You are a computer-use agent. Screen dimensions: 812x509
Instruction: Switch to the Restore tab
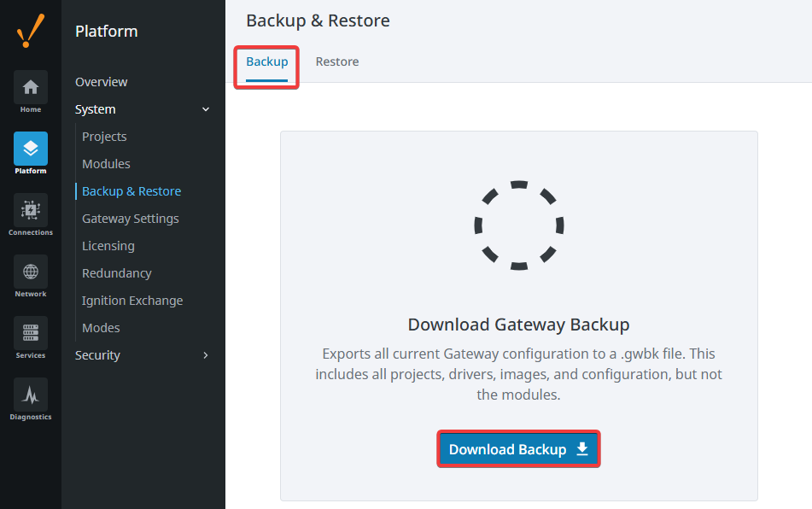(x=337, y=61)
